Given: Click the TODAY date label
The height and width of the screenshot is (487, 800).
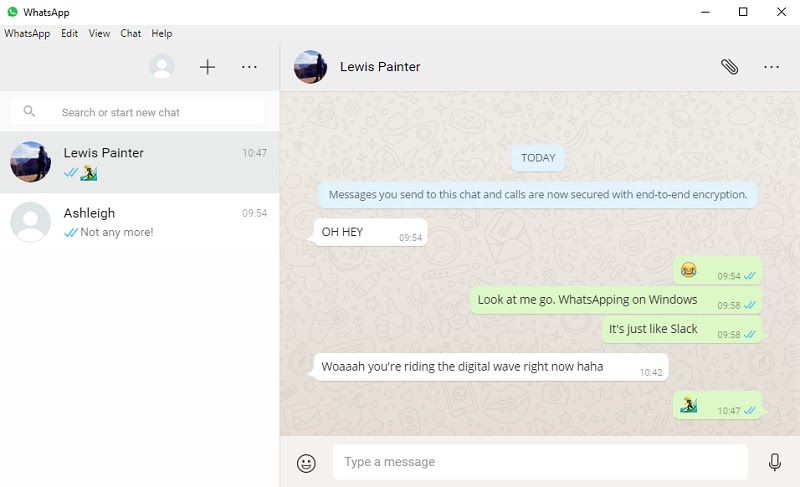Looking at the screenshot, I should pyautogui.click(x=538, y=158).
